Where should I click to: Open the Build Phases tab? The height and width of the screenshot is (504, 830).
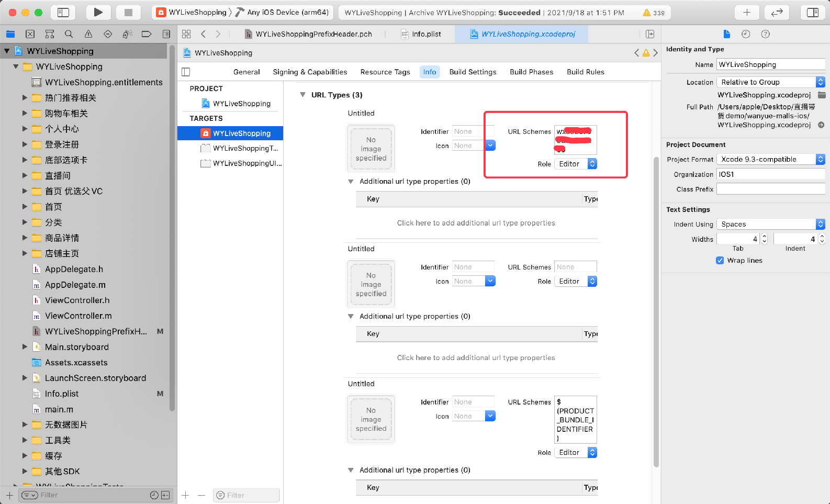click(x=531, y=72)
